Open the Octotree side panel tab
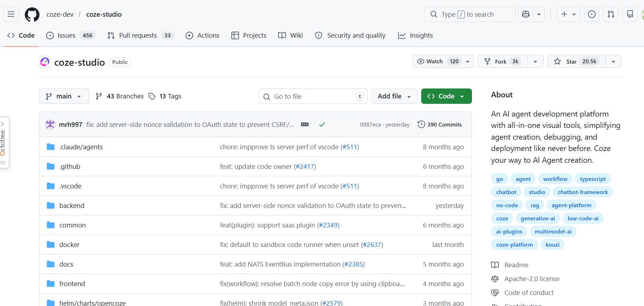The width and height of the screenshot is (644, 306). click(4, 142)
